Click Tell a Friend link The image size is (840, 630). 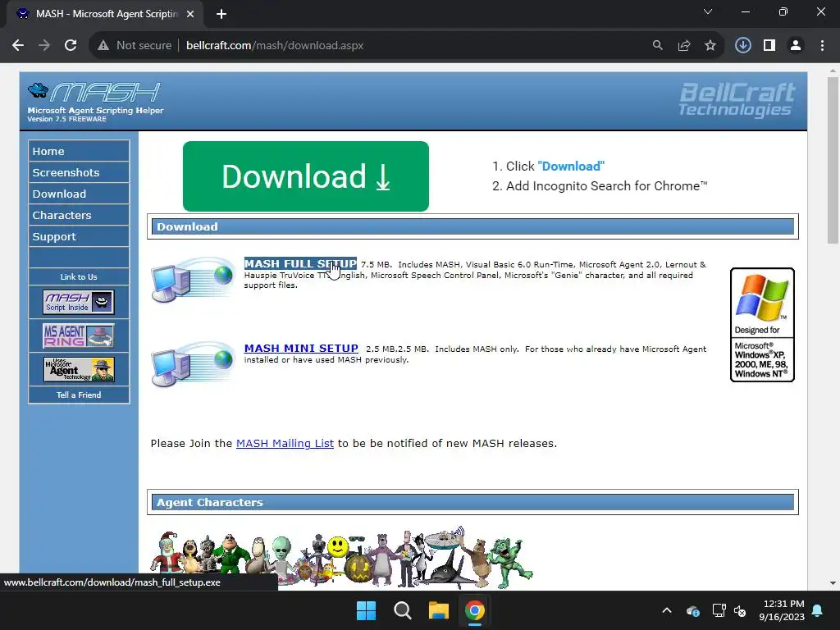[79, 395]
